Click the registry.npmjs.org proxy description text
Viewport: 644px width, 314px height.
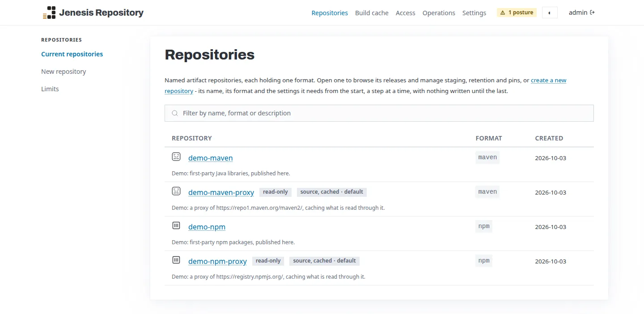(268, 277)
